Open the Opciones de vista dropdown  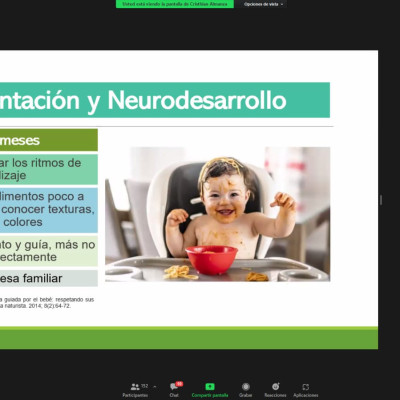pyautogui.click(x=263, y=4)
